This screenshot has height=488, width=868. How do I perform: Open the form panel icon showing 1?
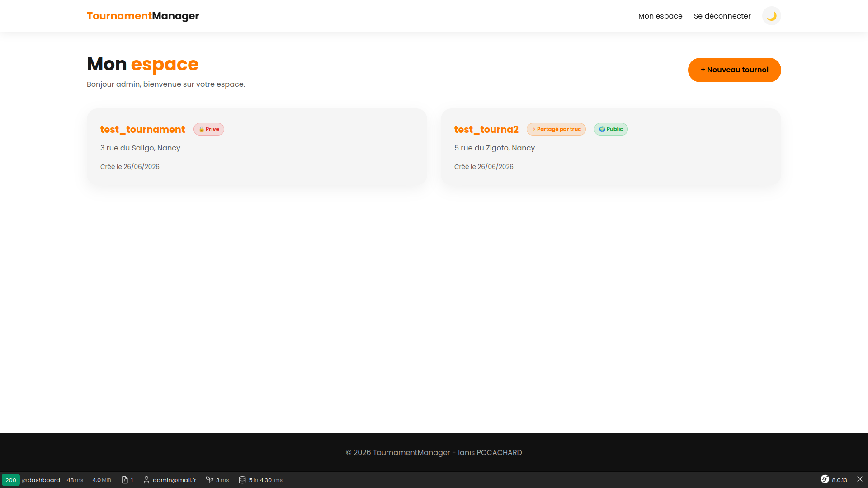tap(127, 480)
